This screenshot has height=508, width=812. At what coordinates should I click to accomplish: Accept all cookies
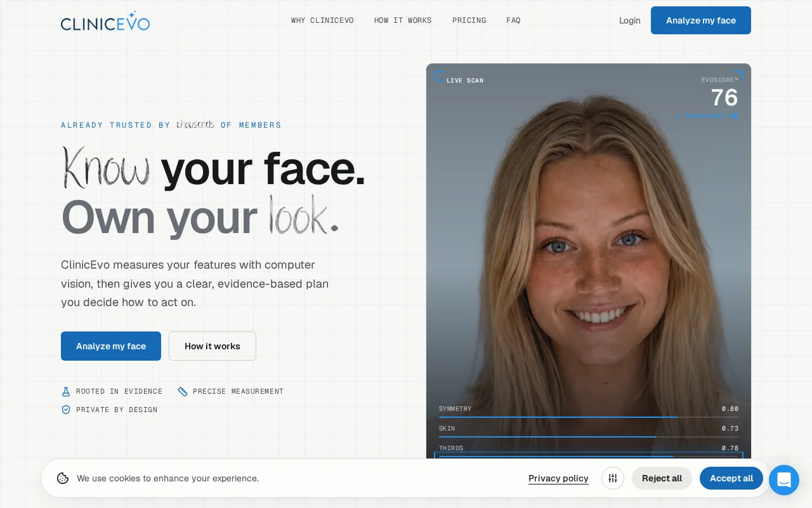coord(731,478)
